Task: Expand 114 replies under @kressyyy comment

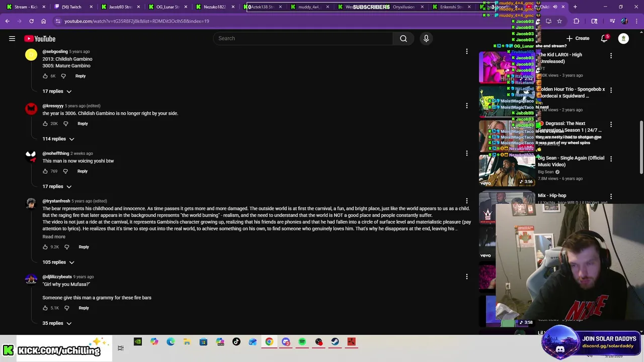Action: pyautogui.click(x=58, y=139)
